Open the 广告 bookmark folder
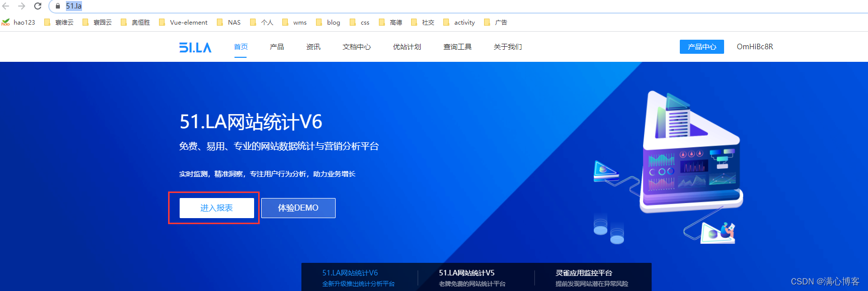Image resolution: width=868 pixels, height=291 pixels. [496, 22]
